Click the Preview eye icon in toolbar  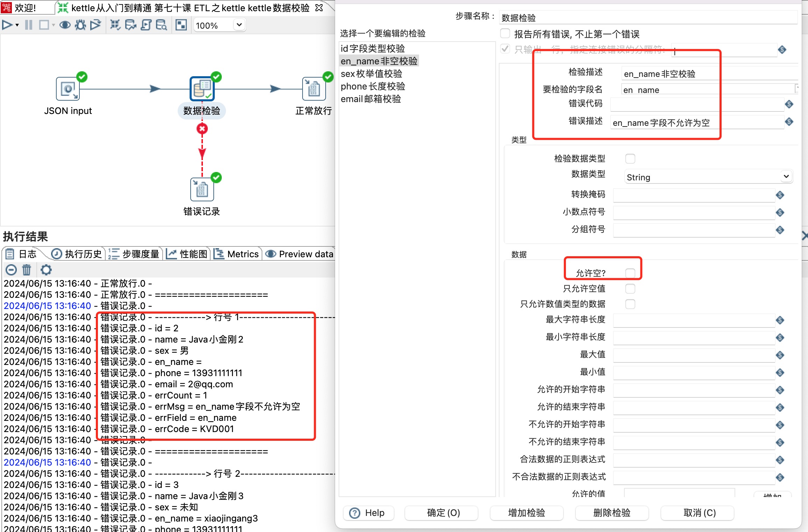65,25
